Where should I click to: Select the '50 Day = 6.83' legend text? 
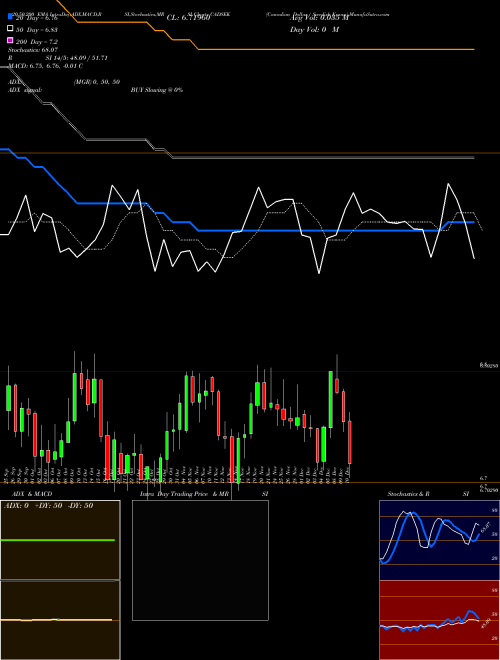click(x=37, y=29)
